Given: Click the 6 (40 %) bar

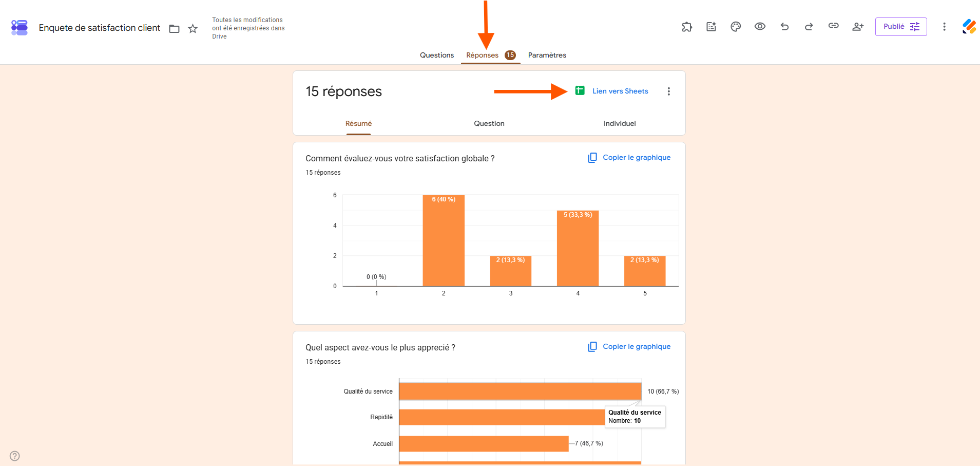Looking at the screenshot, I should 444,240.
